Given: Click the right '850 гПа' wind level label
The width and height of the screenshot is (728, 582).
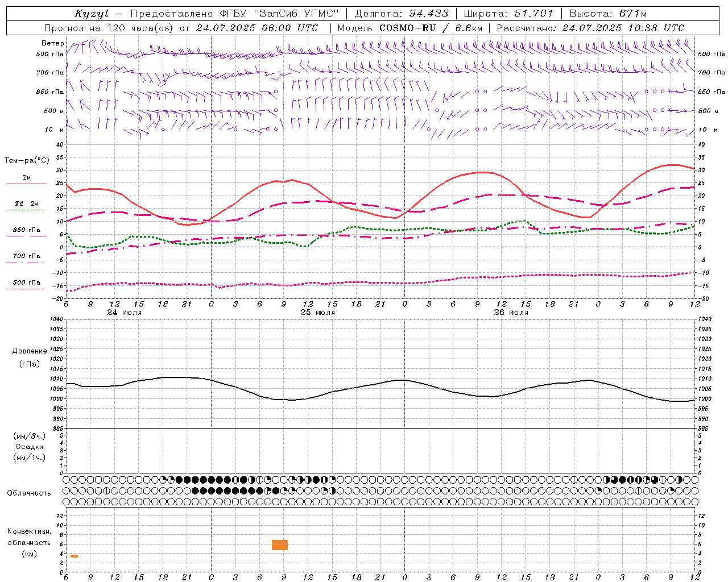Looking at the screenshot, I should pyautogui.click(x=712, y=92).
